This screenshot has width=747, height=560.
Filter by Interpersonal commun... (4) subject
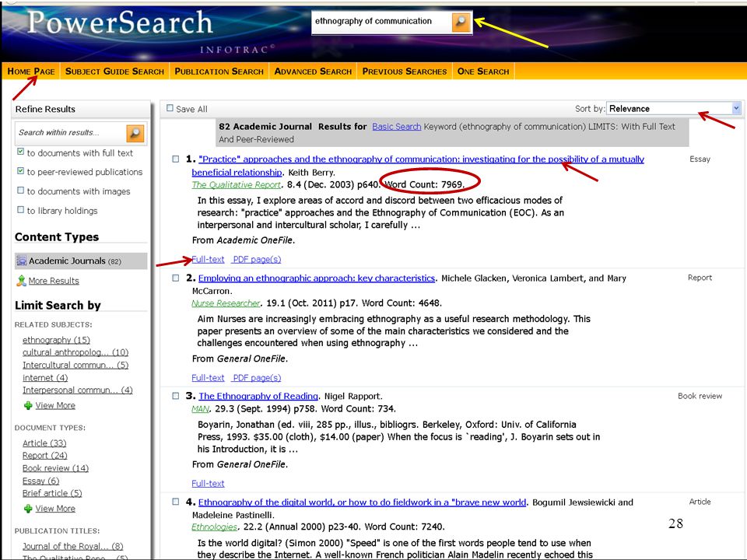[77, 390]
